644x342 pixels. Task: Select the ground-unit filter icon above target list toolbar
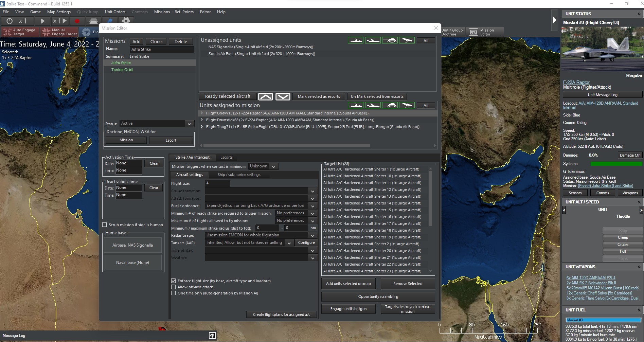tap(390, 105)
